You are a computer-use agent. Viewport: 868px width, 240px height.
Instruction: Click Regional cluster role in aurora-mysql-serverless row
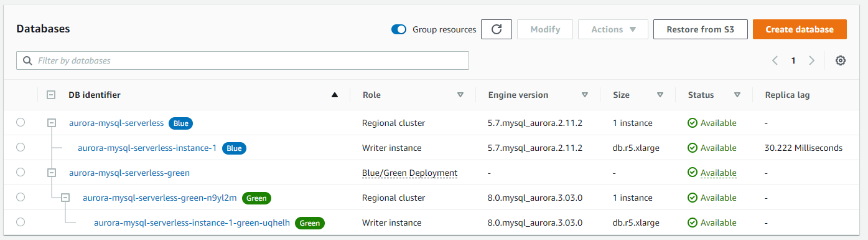393,123
